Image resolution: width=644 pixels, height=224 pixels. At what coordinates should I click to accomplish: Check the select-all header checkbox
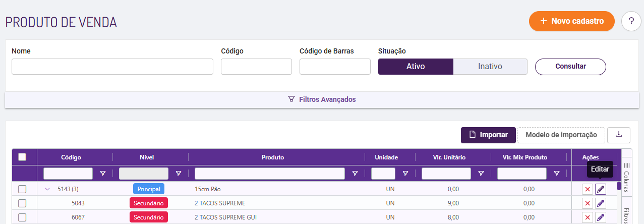coord(22,157)
